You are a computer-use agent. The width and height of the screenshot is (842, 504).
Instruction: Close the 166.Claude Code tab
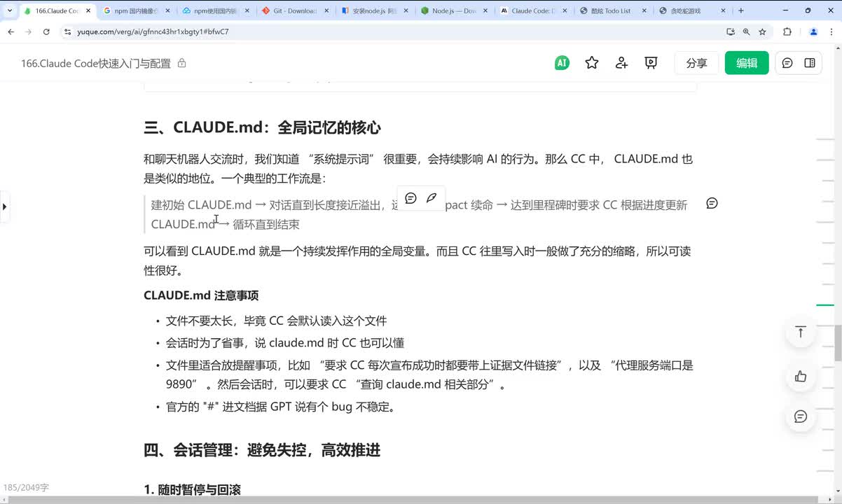pyautogui.click(x=88, y=11)
